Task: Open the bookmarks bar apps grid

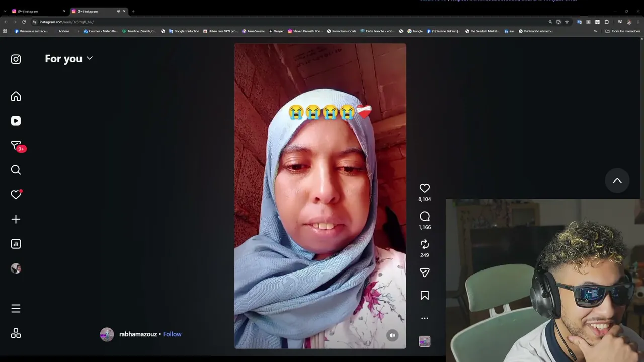Action: click(5, 31)
